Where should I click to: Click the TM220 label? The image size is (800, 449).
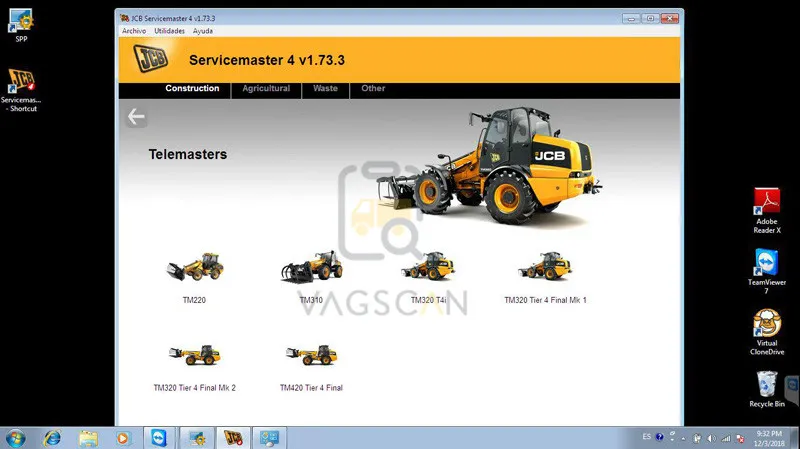coord(194,300)
